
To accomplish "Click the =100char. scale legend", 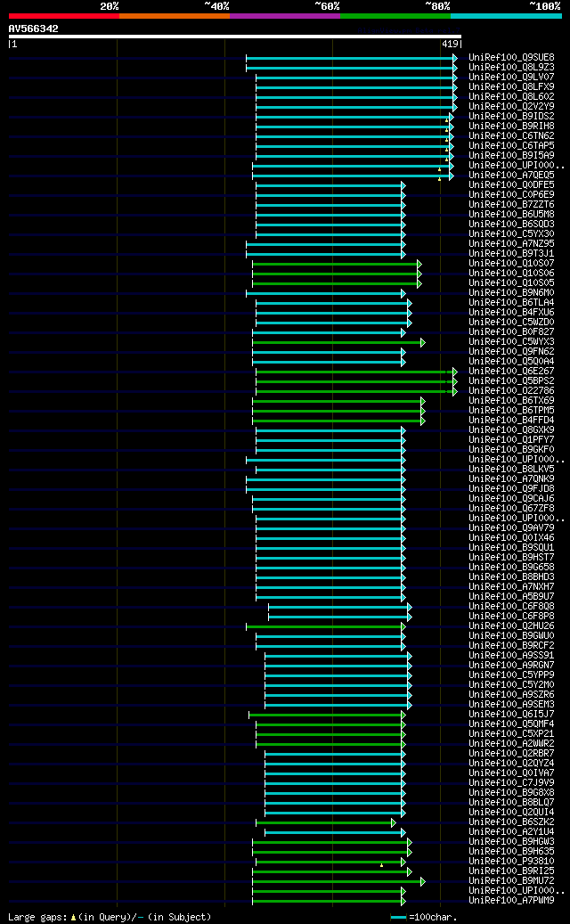I will click(x=424, y=918).
